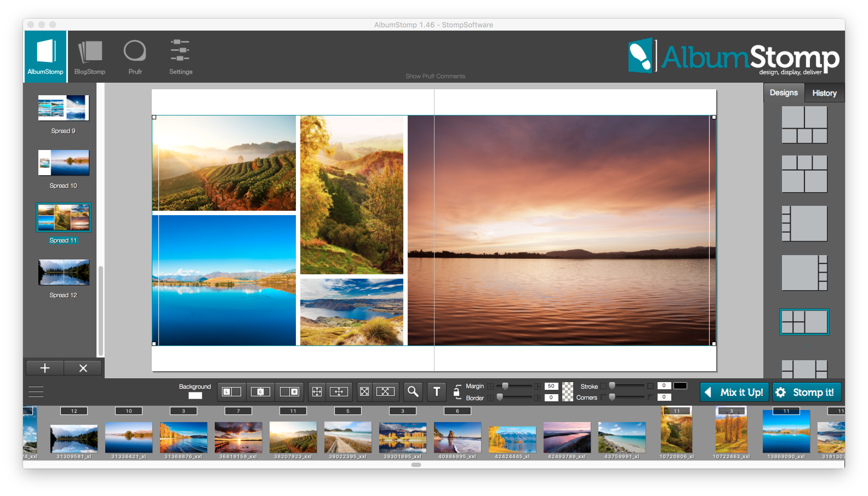868x496 pixels.
Task: Delete the spread with the X button
Action: [83, 368]
